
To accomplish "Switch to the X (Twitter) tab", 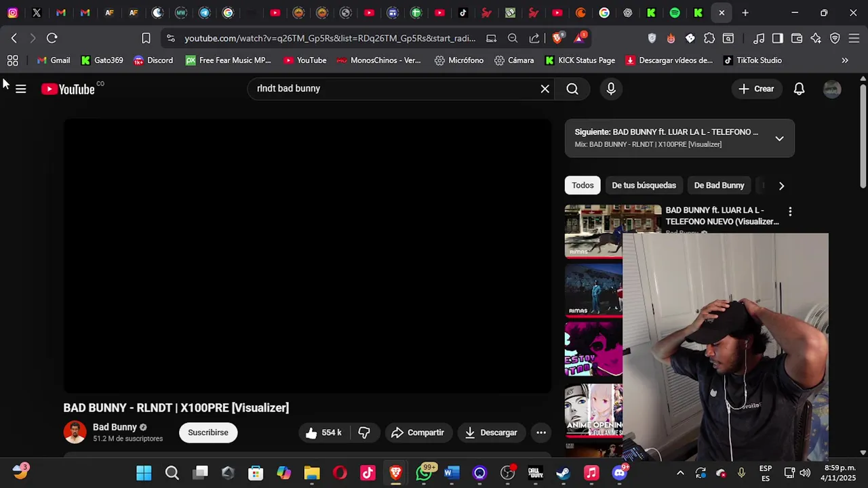I will coord(37,13).
